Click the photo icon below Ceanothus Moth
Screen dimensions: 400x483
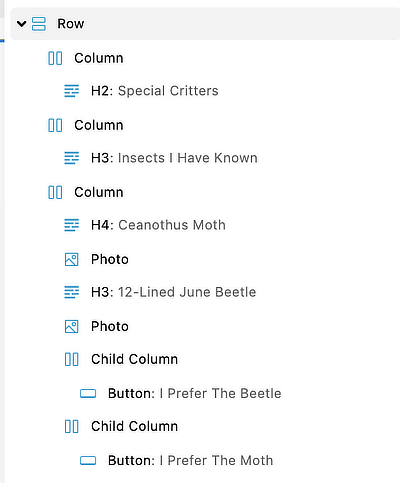[x=72, y=259]
